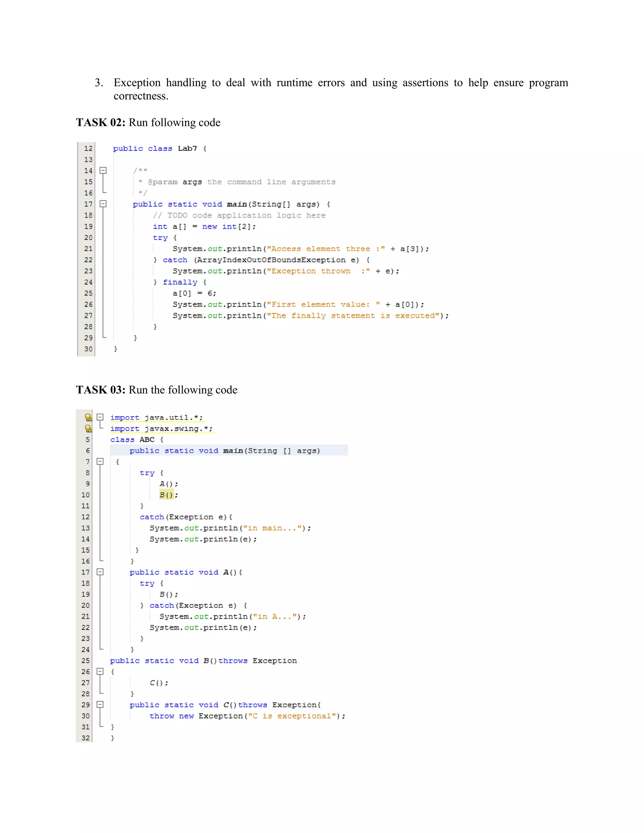644x833 pixels.
Task: Click the 'class ABC {' line
Action: point(137,440)
